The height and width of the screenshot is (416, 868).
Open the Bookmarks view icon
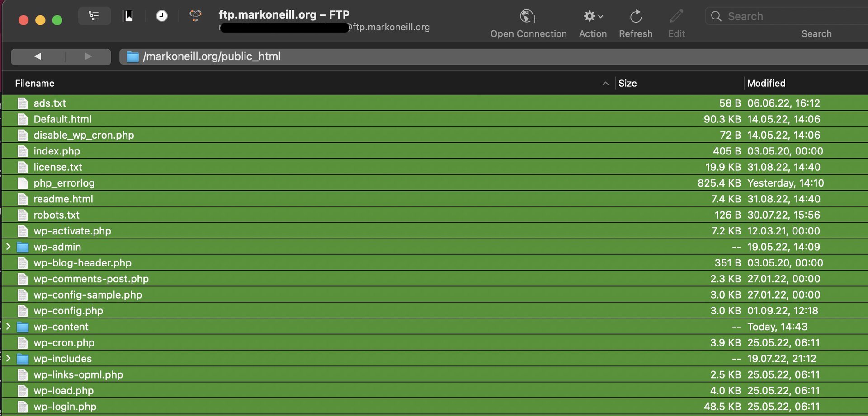click(x=129, y=16)
